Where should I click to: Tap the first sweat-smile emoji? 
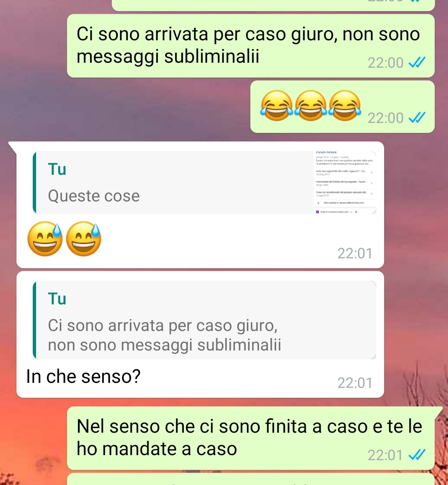(45, 238)
